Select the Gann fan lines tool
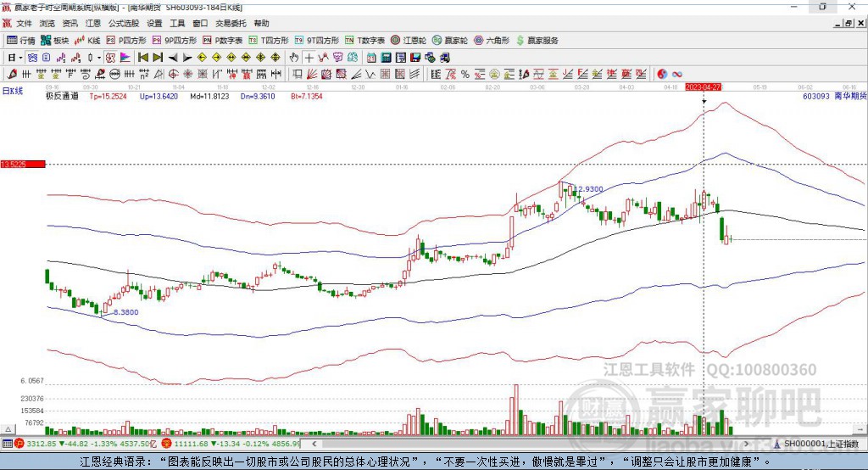The height and width of the screenshot is (470, 868). (x=312, y=74)
